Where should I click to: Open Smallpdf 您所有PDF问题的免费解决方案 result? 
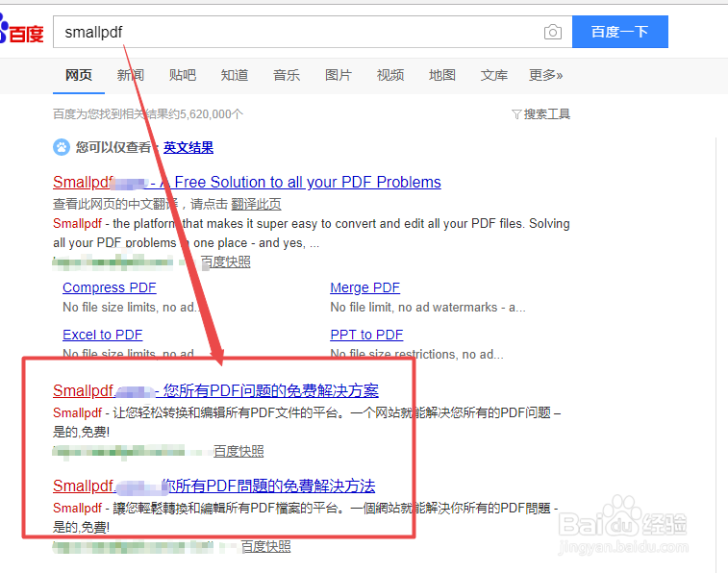click(x=215, y=390)
